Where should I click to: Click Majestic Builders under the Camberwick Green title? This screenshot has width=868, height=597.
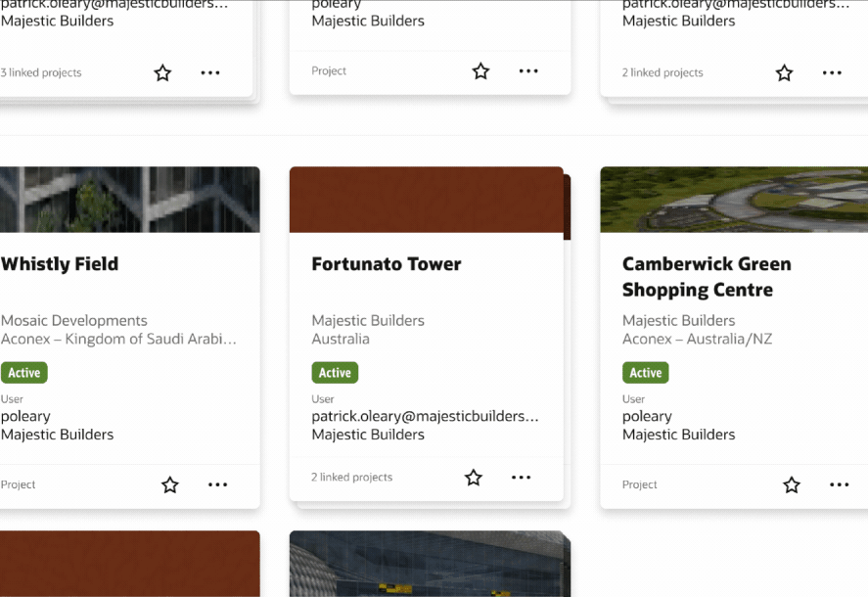(679, 321)
